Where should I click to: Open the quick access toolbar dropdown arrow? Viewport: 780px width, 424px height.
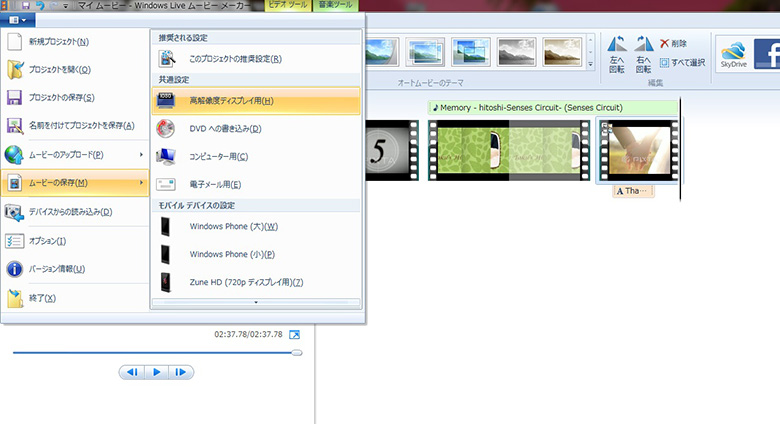point(66,6)
